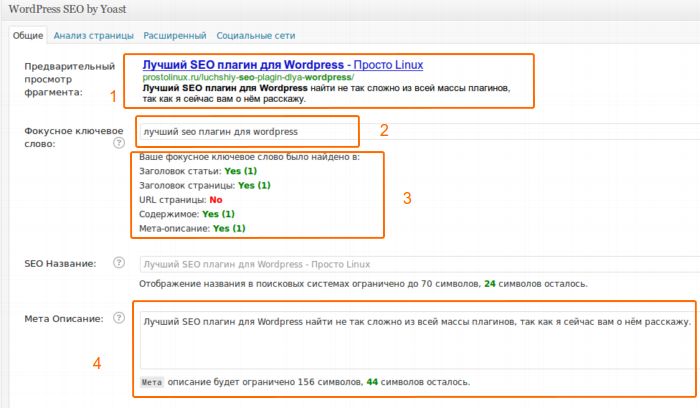Click the red No for URL страницы
The width and height of the screenshot is (700, 408).
216,200
